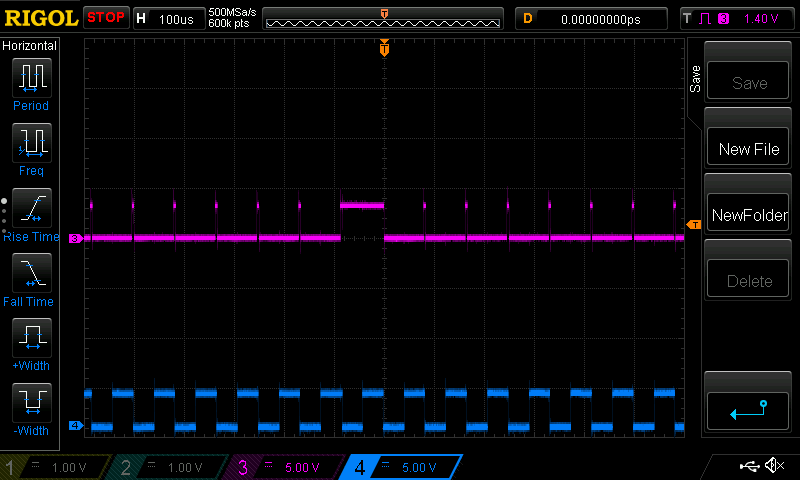Click the orange trigger level marker at right
This screenshot has width=800, height=480.
point(694,224)
